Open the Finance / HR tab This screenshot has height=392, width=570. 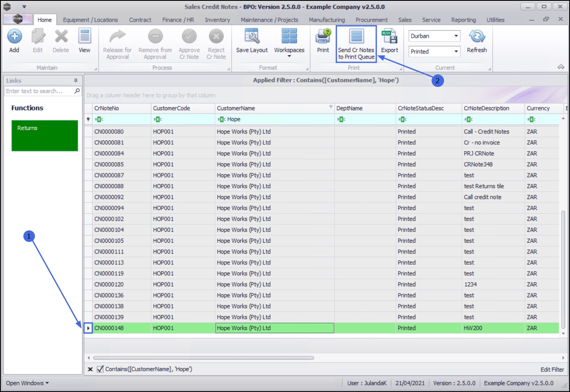(x=178, y=20)
